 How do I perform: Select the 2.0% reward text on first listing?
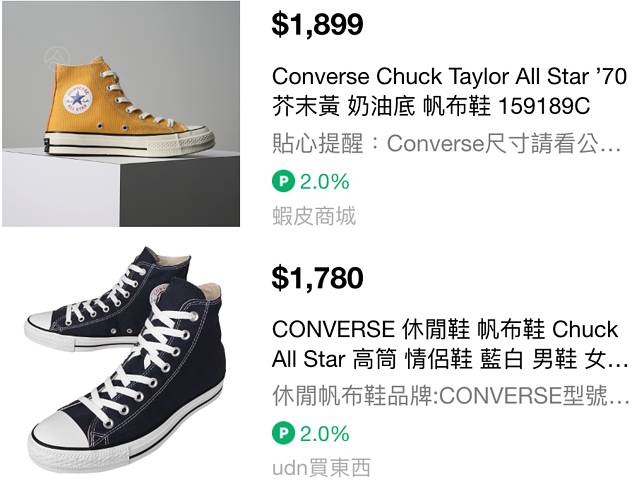[324, 181]
